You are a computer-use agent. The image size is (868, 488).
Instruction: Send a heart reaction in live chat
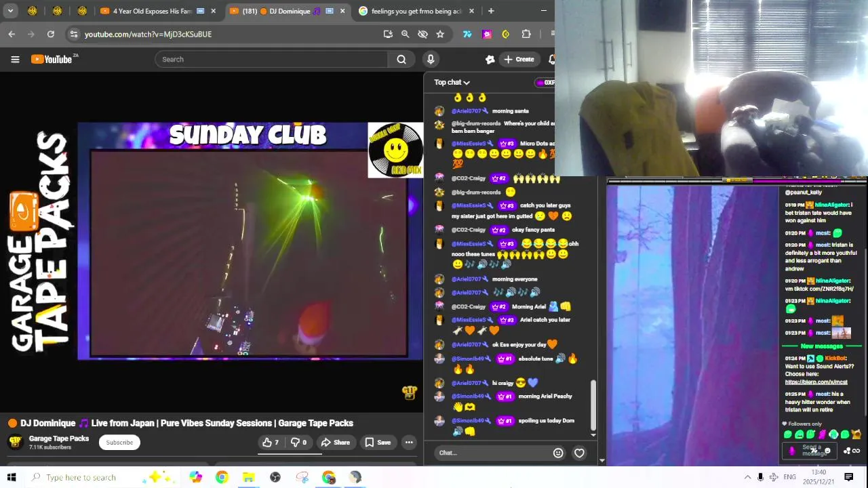point(579,453)
